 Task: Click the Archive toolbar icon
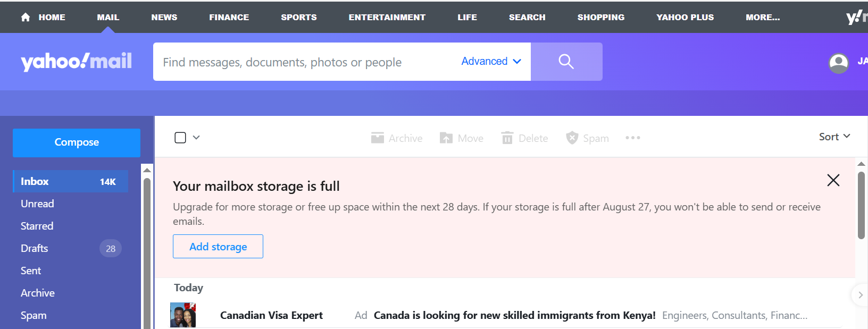click(x=378, y=138)
